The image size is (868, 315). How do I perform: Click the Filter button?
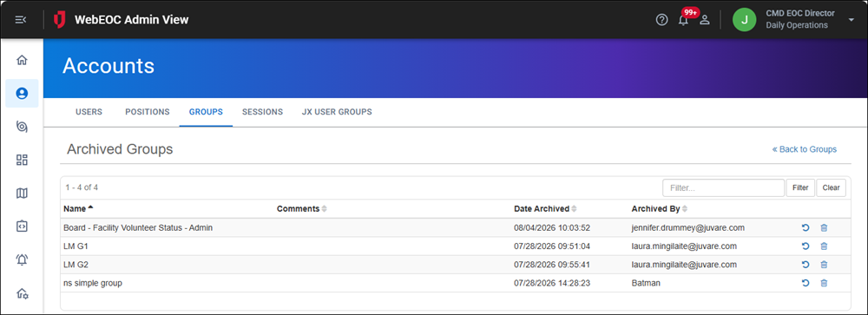pyautogui.click(x=800, y=187)
